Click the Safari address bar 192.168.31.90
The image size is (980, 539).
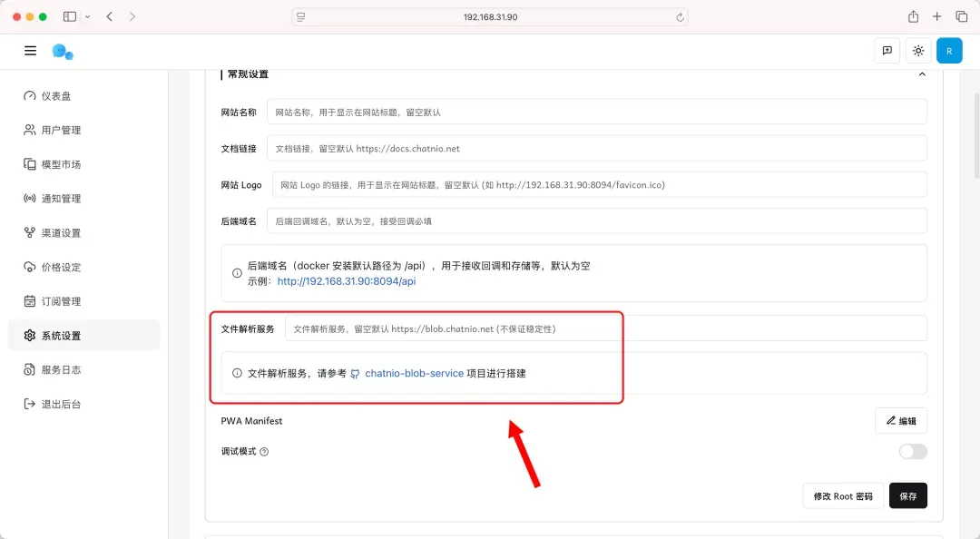(x=490, y=17)
